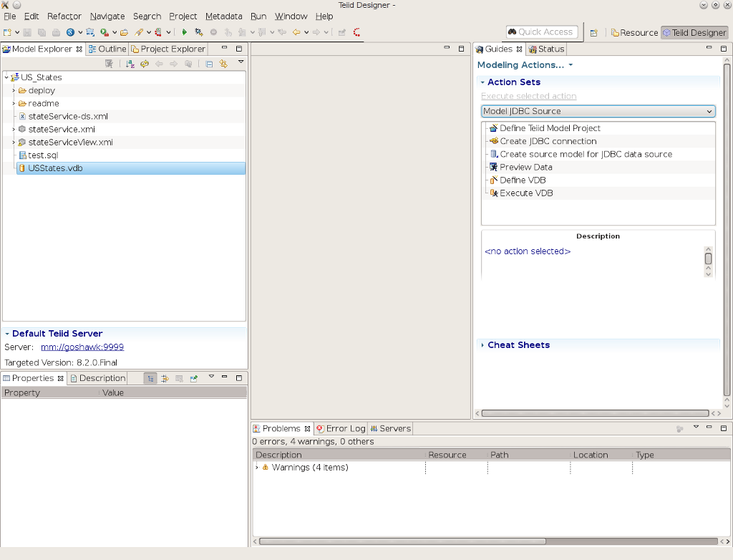Open the Metadata menu
The height and width of the screenshot is (560, 733).
click(223, 16)
